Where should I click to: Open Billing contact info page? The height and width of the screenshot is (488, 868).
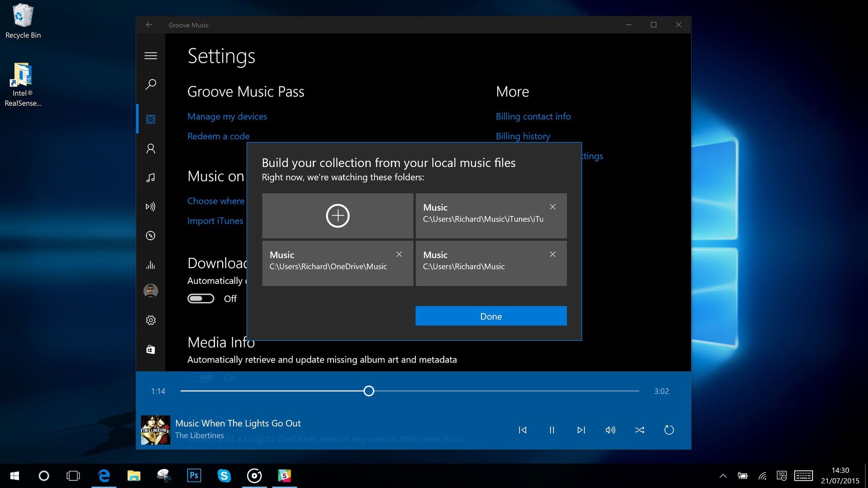pos(533,116)
